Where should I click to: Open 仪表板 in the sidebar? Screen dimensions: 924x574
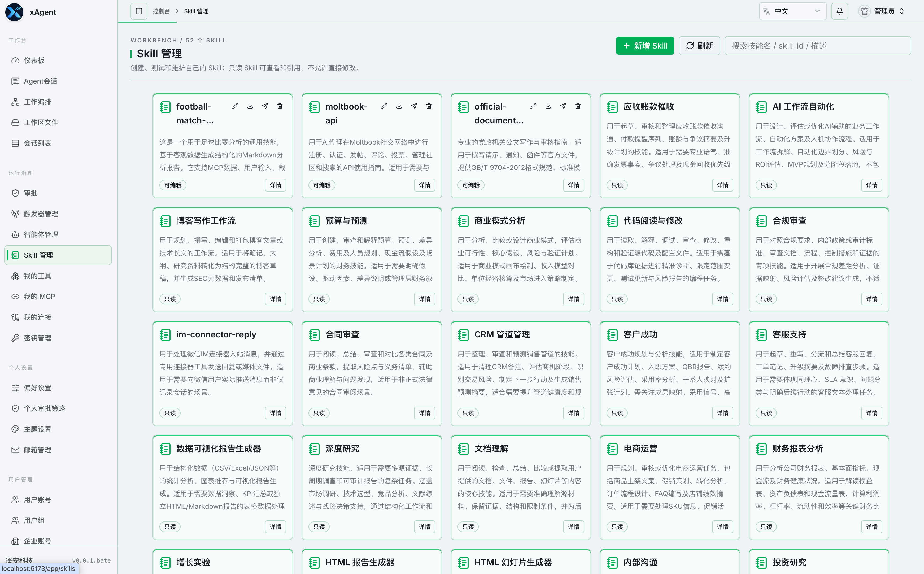point(58,60)
